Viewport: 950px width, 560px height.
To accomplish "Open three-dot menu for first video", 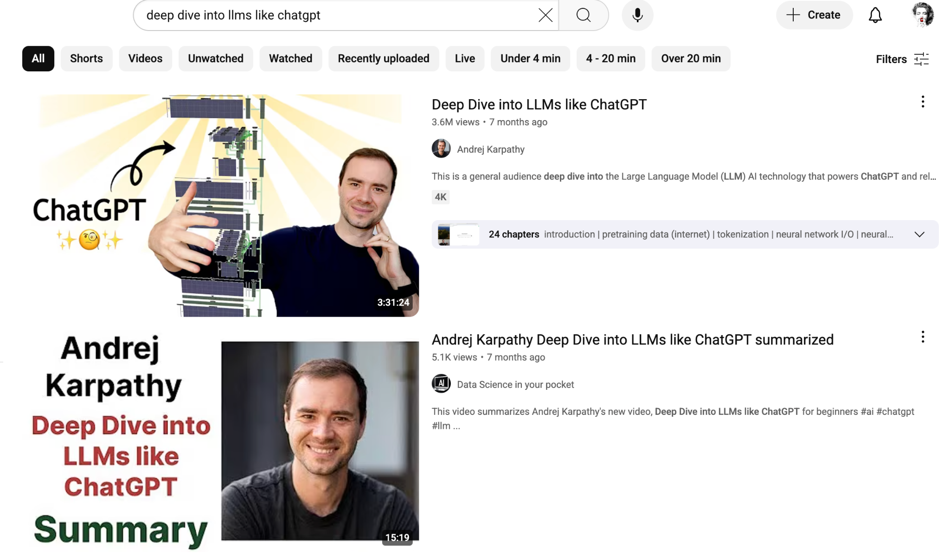I will pos(923,102).
